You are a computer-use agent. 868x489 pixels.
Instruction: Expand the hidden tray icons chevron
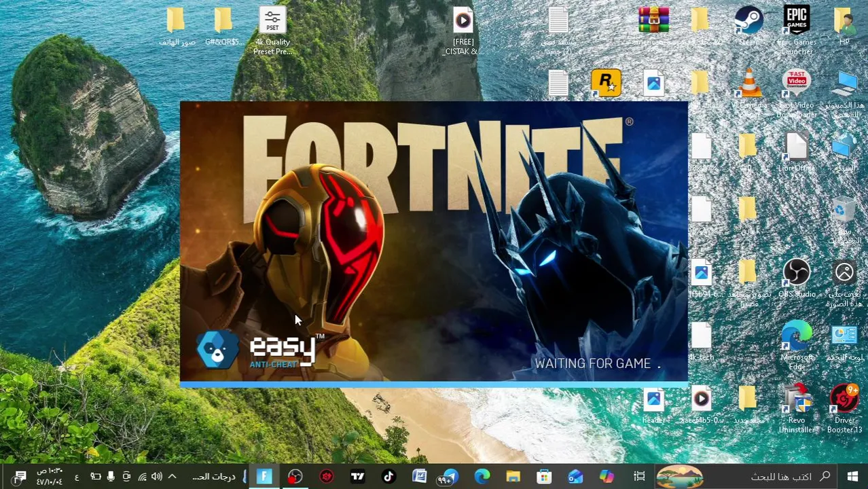pyautogui.click(x=172, y=477)
